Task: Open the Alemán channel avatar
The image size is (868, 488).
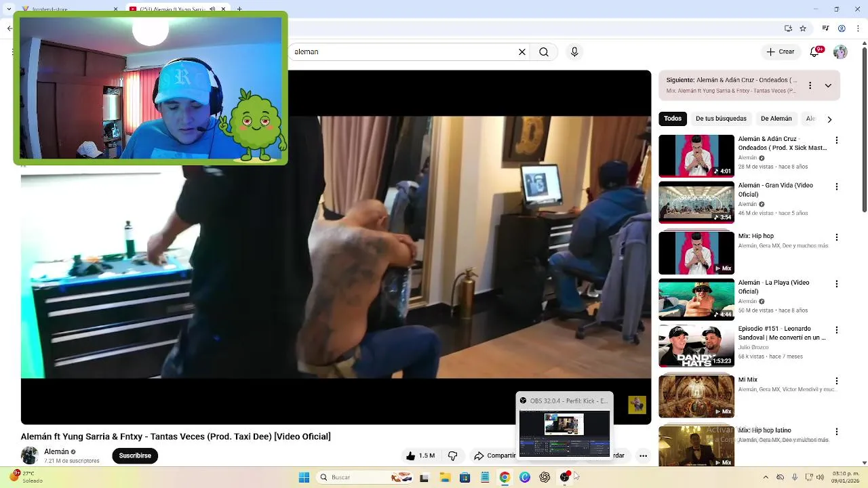Action: [30, 455]
